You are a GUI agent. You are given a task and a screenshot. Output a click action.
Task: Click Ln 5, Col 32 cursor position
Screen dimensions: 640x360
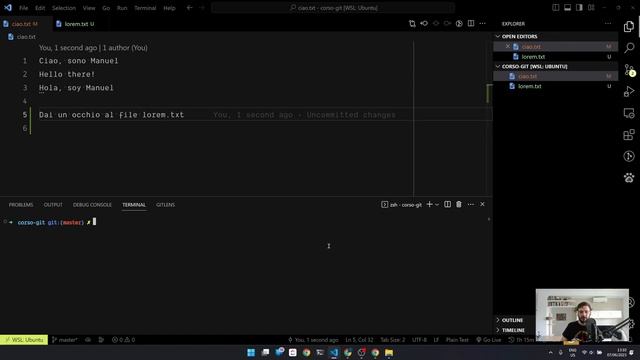(x=359, y=340)
